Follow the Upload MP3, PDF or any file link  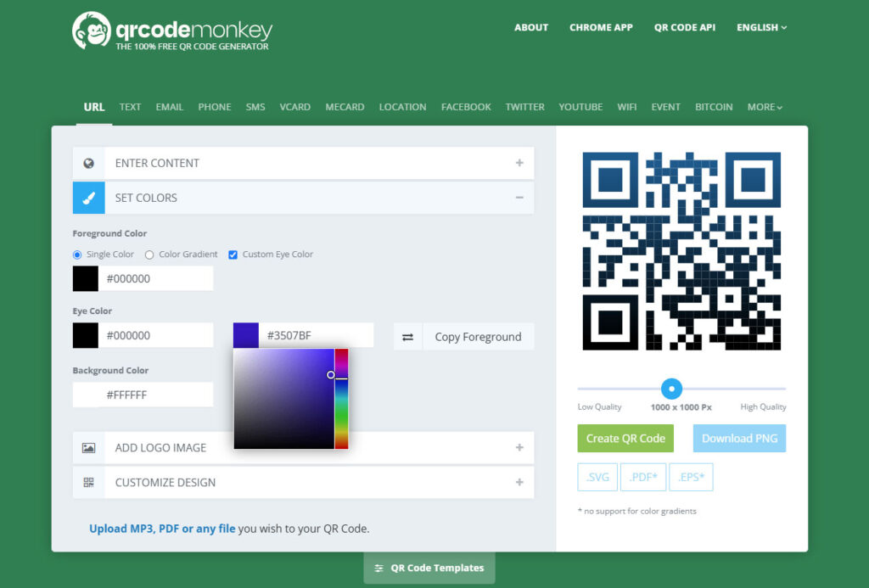point(162,529)
